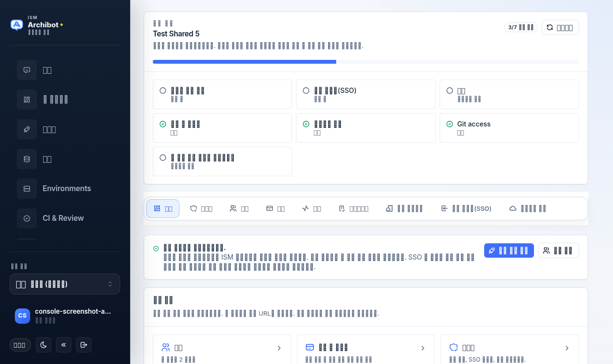Expand the credit card card chevron arrow
613x364 pixels.
423,348
